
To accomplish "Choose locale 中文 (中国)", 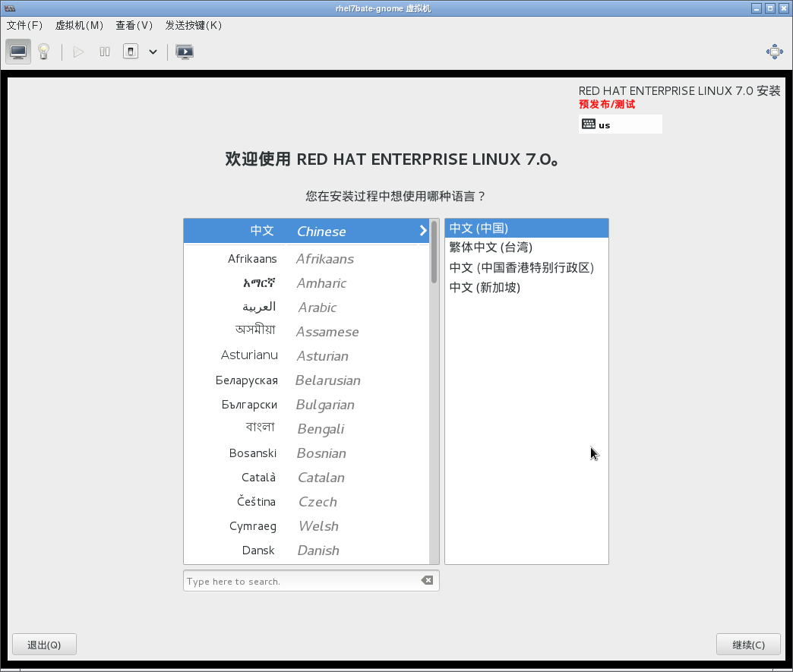I will coord(526,228).
